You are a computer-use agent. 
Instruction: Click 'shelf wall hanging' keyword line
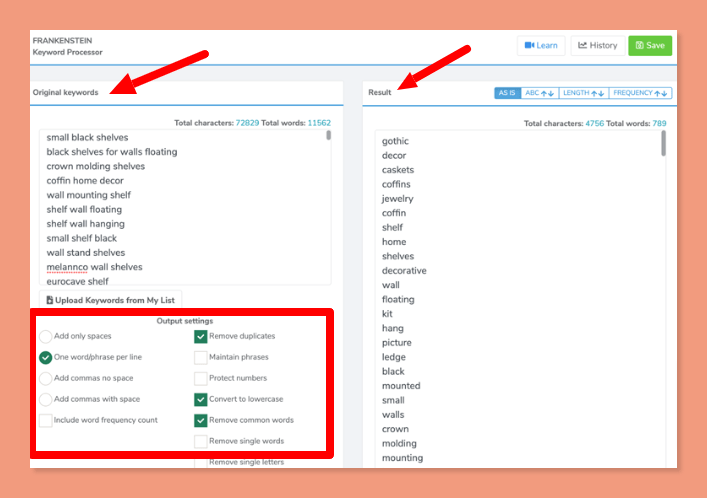[85, 224]
